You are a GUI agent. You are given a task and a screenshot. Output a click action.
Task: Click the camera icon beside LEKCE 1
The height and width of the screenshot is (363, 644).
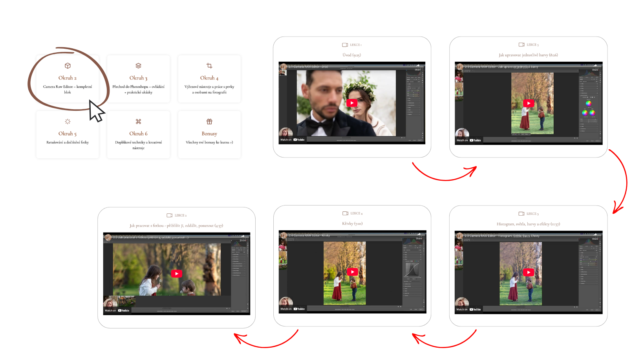pos(345,45)
